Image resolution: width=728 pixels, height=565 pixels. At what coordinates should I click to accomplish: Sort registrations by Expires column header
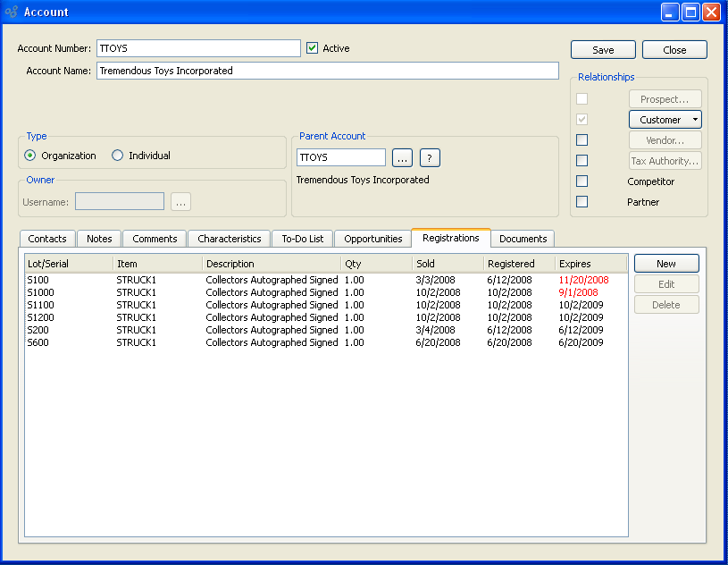(590, 264)
